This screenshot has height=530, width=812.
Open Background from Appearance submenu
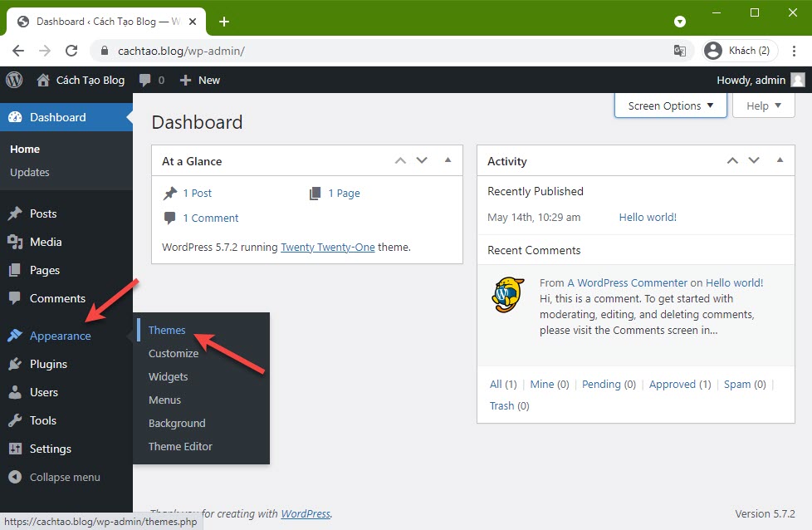[x=177, y=424]
